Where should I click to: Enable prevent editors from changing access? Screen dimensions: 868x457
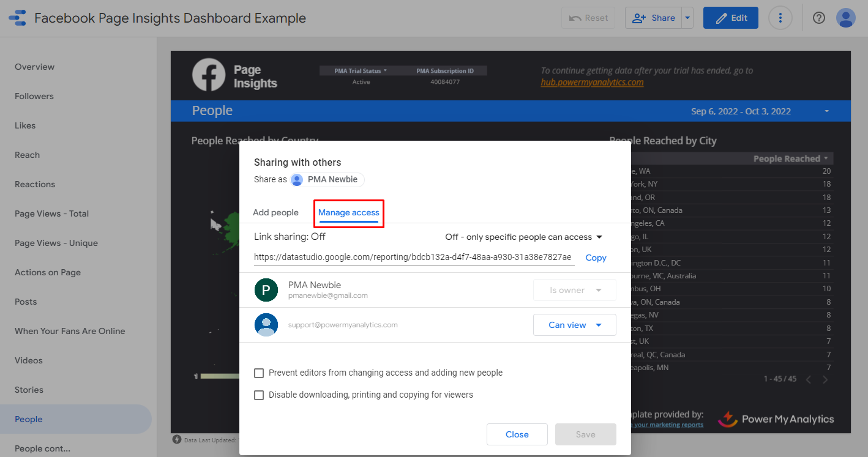259,373
